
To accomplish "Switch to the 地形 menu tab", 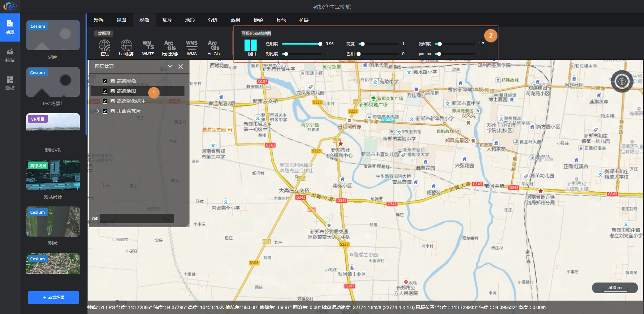I will tap(190, 20).
